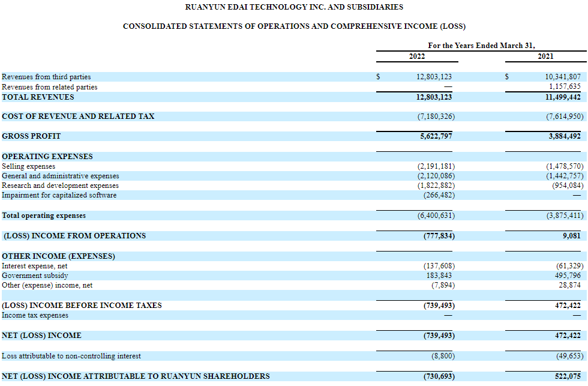The image size is (588, 386).
Task: Click the value (3,875,411)
Action: (x=565, y=216)
